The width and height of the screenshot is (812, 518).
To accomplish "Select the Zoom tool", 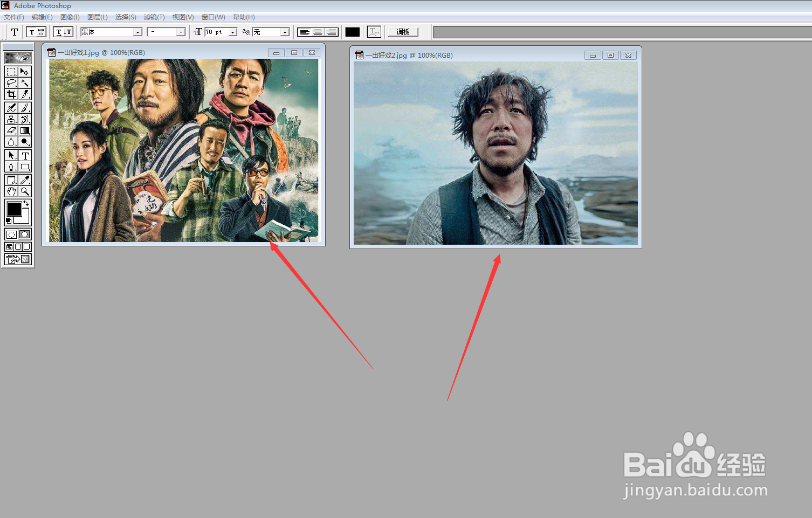I will coord(25,191).
